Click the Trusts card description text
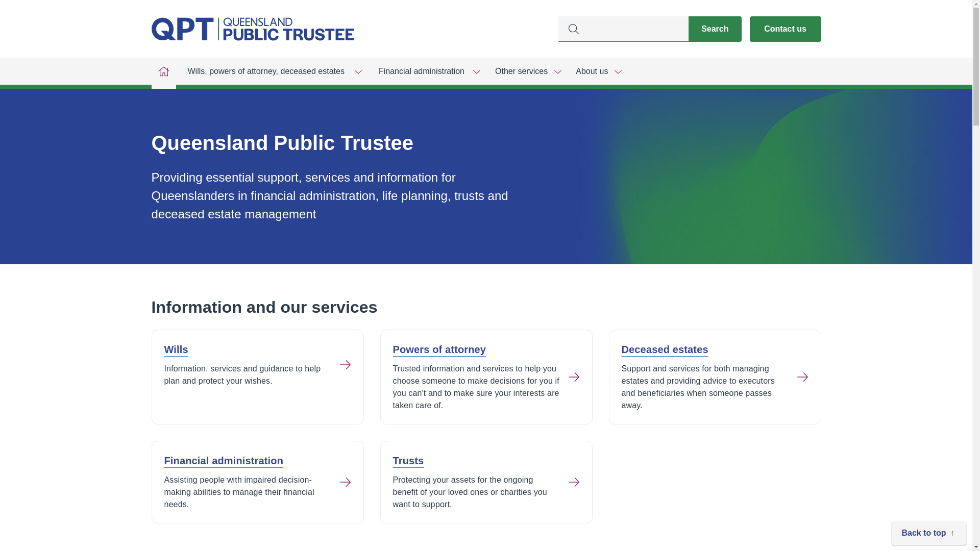The image size is (980, 551). 470,492
